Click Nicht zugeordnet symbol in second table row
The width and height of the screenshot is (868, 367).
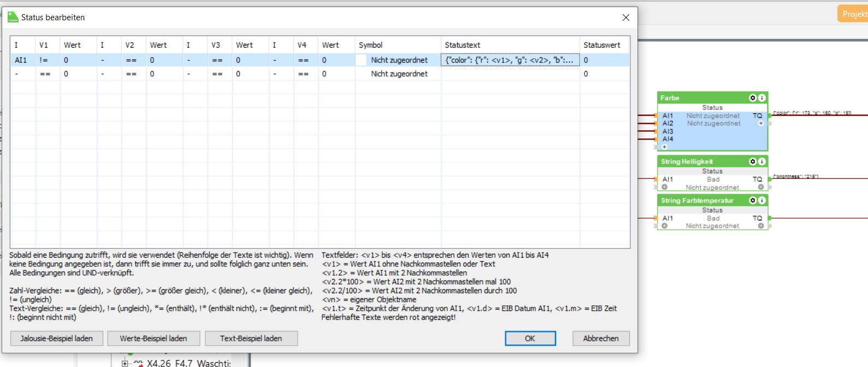click(399, 74)
